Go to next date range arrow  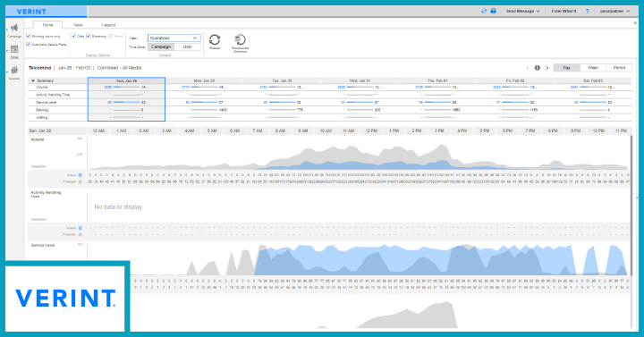point(547,68)
